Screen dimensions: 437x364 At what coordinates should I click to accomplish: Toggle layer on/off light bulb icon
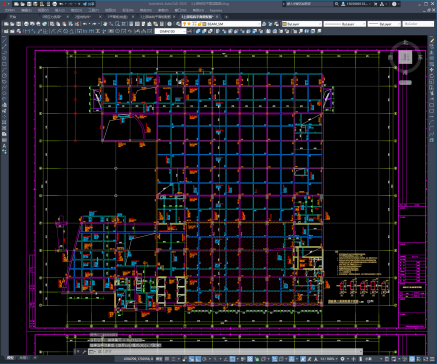(x=185, y=24)
